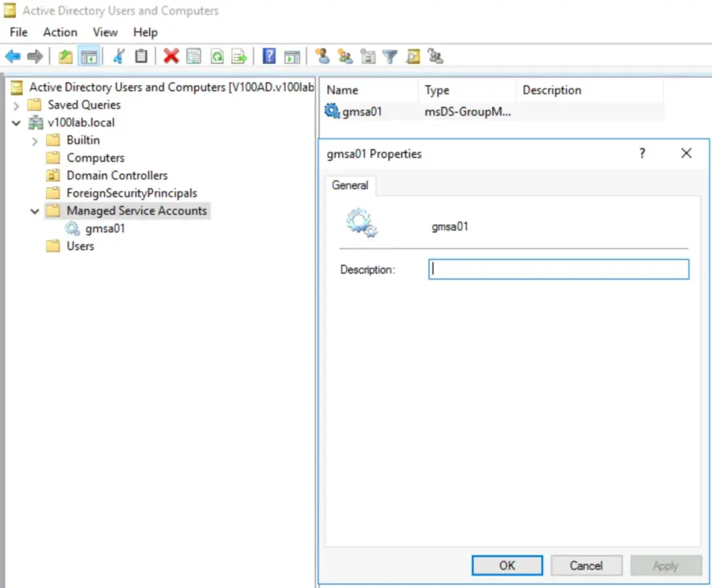Image resolution: width=712 pixels, height=588 pixels.
Task: Expand the Saved Queries node
Action: [x=16, y=105]
